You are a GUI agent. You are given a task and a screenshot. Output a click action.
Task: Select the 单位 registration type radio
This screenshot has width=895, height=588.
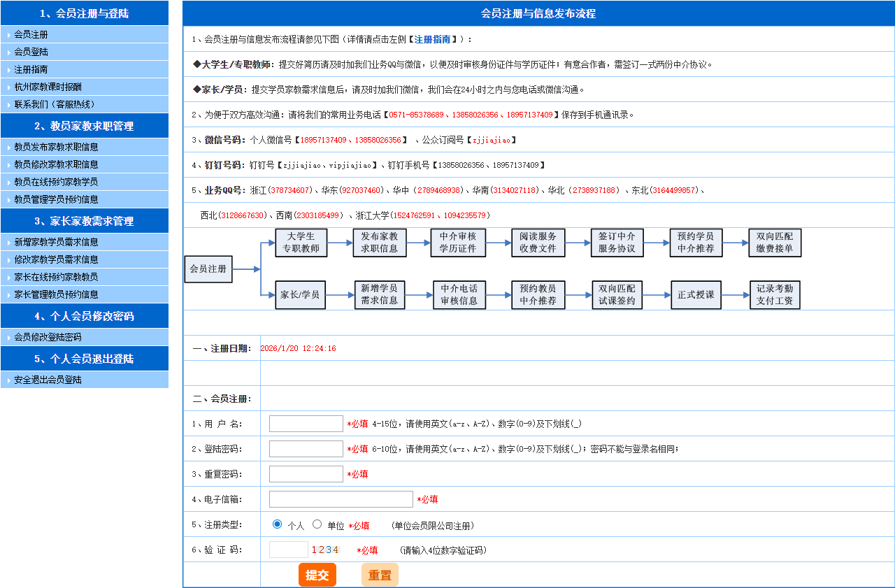pyautogui.click(x=317, y=524)
